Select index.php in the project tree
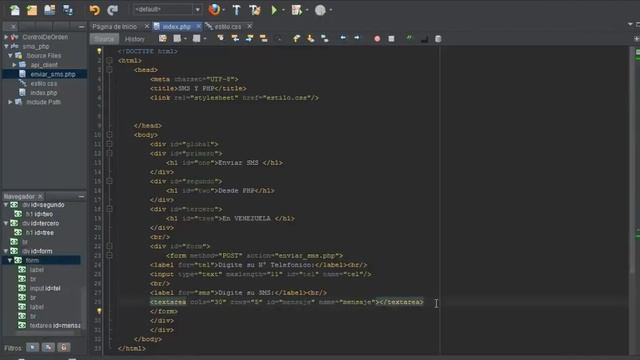This screenshot has height=360, width=640. pos(44,93)
